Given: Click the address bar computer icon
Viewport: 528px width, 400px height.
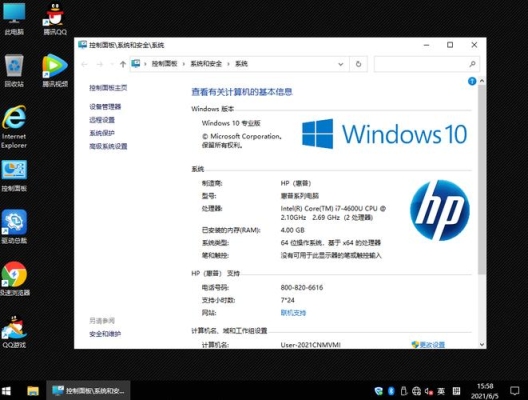Looking at the screenshot, I should click(136, 63).
